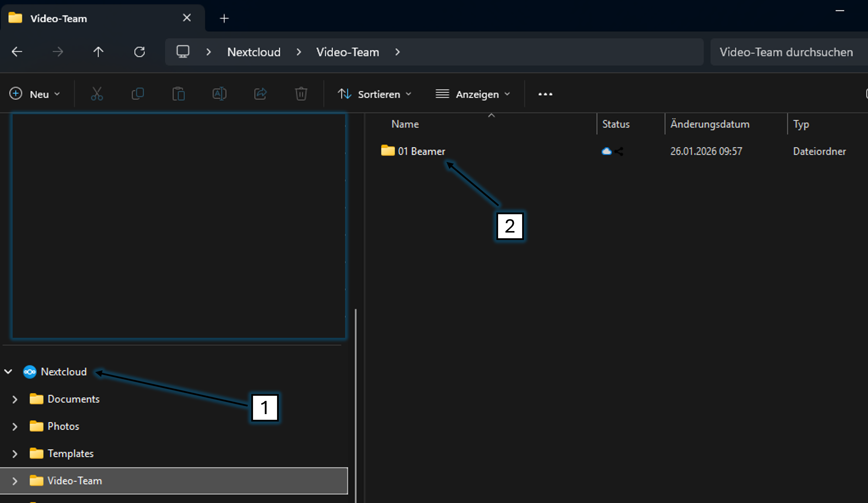This screenshot has height=503, width=868.
Task: Go up one folder level
Action: [98, 52]
